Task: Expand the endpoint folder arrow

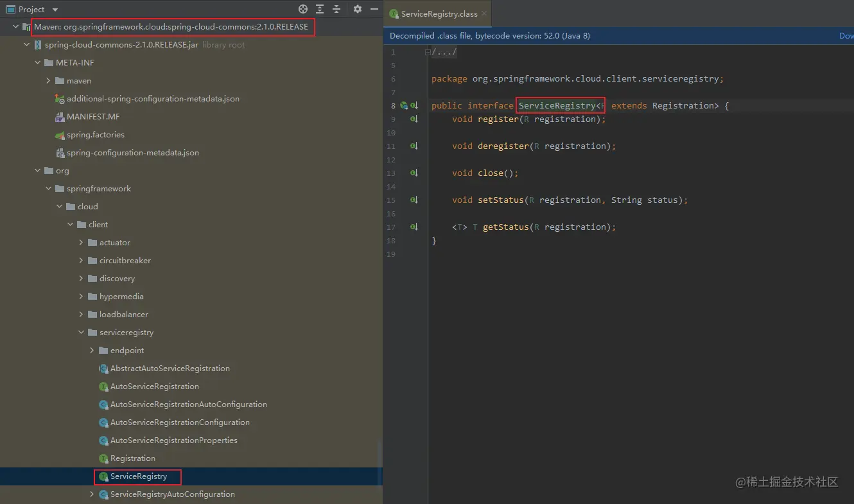Action: click(x=92, y=351)
